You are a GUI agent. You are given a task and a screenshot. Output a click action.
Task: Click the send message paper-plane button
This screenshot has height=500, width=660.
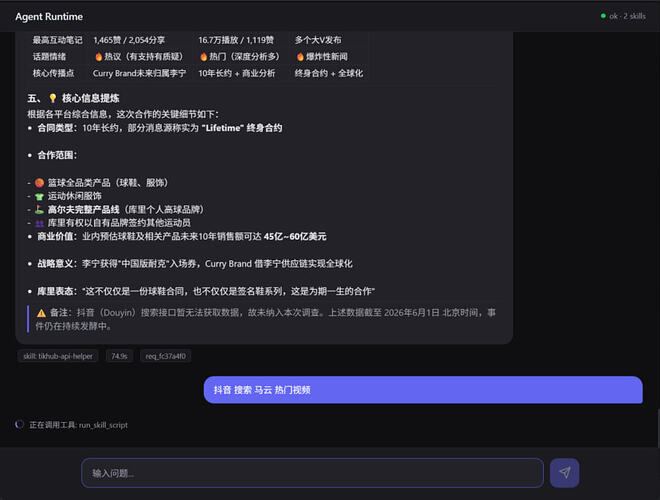pyautogui.click(x=564, y=473)
